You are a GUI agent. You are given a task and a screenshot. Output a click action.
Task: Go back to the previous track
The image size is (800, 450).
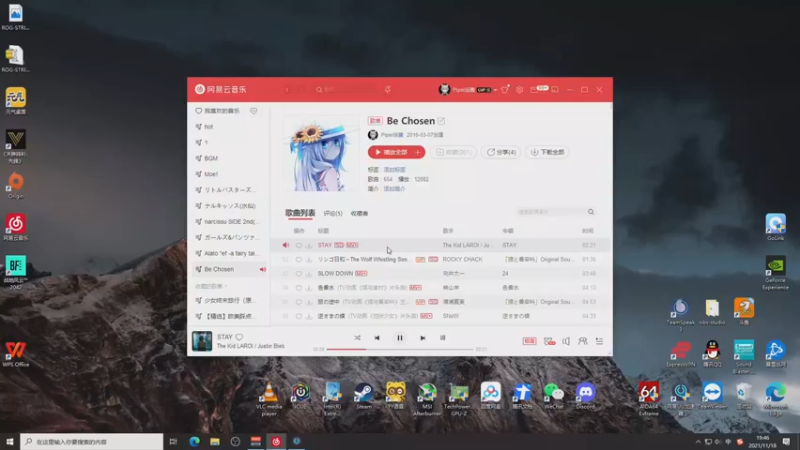pyautogui.click(x=377, y=338)
